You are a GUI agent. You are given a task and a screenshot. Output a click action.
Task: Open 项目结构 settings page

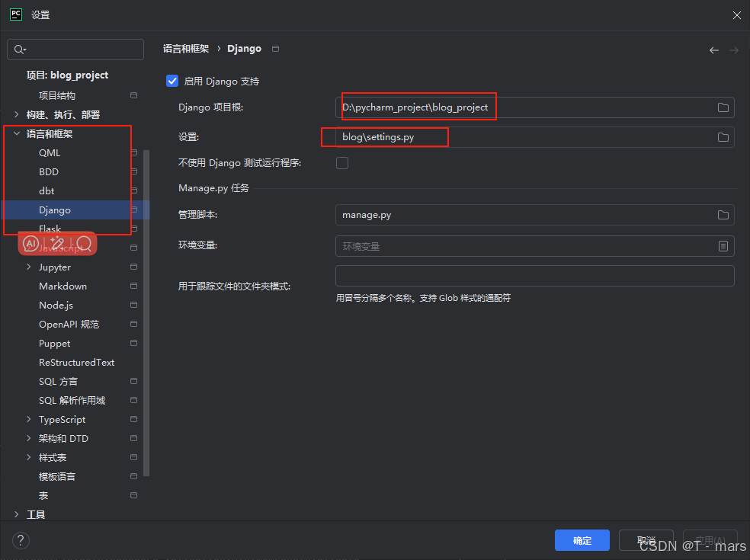[x=57, y=96]
